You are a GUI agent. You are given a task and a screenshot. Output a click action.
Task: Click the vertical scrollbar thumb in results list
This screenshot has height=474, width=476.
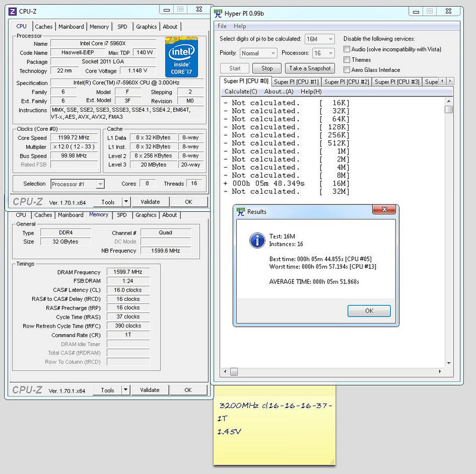click(x=449, y=109)
